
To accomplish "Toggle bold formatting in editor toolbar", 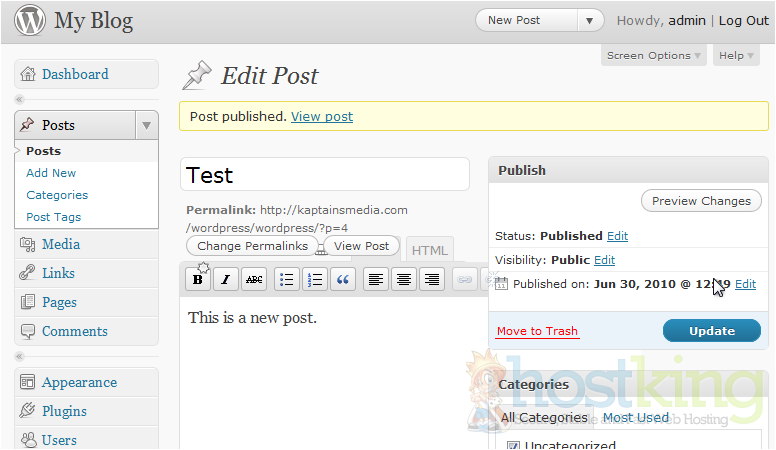I will pyautogui.click(x=198, y=280).
